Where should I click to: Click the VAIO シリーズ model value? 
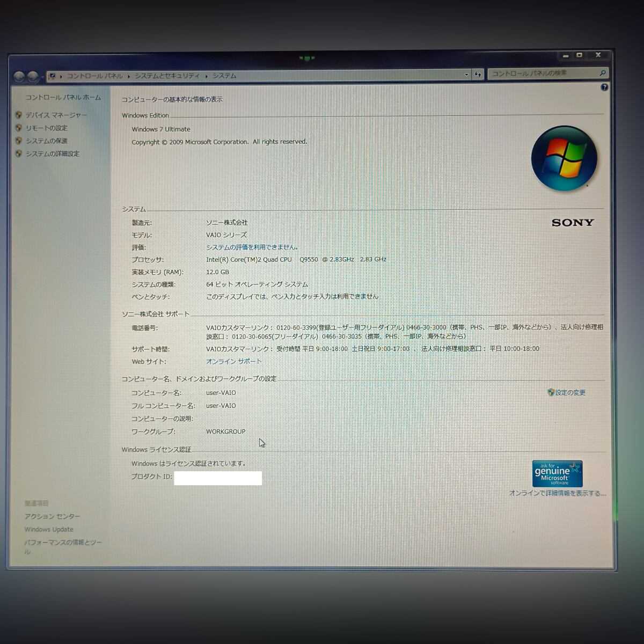pos(226,235)
